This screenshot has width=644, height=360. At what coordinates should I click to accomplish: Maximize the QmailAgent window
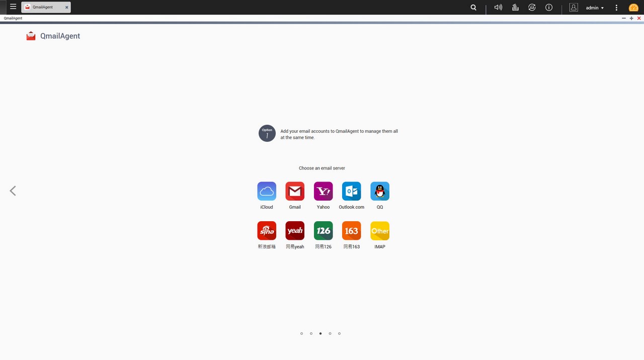point(631,18)
